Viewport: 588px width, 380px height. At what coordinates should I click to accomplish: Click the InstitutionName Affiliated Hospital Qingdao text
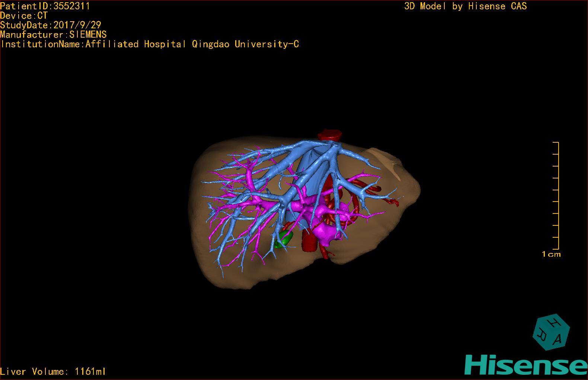click(150, 44)
